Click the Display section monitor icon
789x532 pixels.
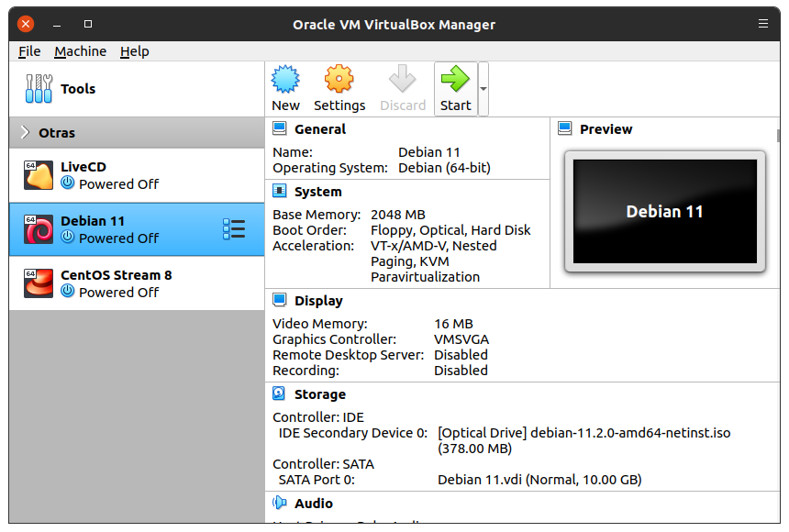280,301
